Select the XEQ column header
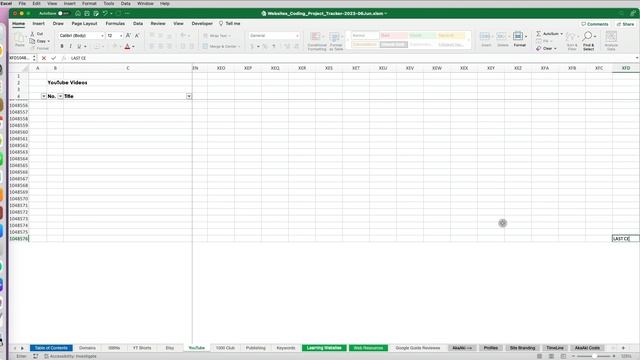Viewport: 640px width, 360px height. (275, 68)
